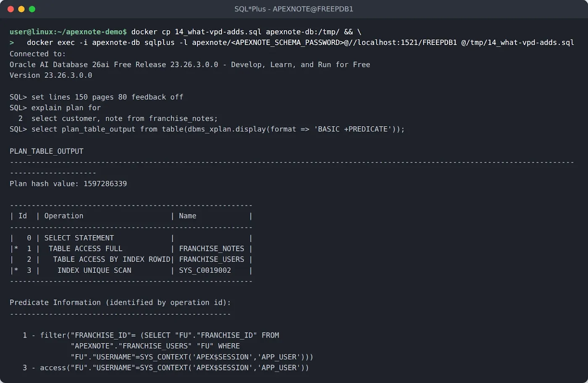This screenshot has height=383, width=588.
Task: Select the <APEXNOTE_SCHEMA_PASSWORD> placeholder
Action: coord(287,42)
